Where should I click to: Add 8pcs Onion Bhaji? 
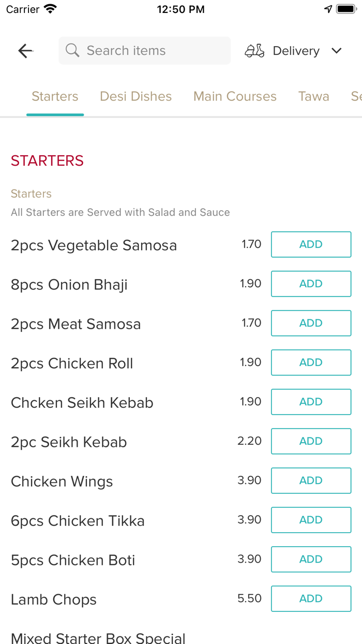tap(311, 284)
